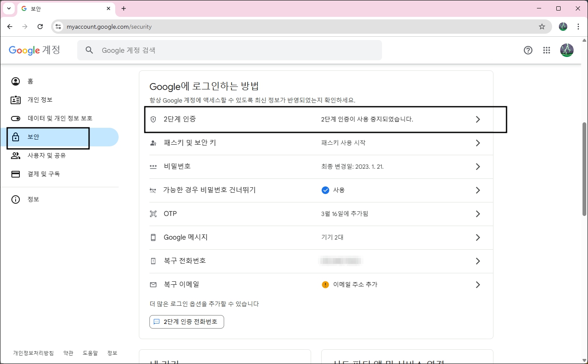Image resolution: width=588 pixels, height=364 pixels.
Task: Click the 사용 checkmark on 비밀번호 건너뛰기
Action: [325, 190]
